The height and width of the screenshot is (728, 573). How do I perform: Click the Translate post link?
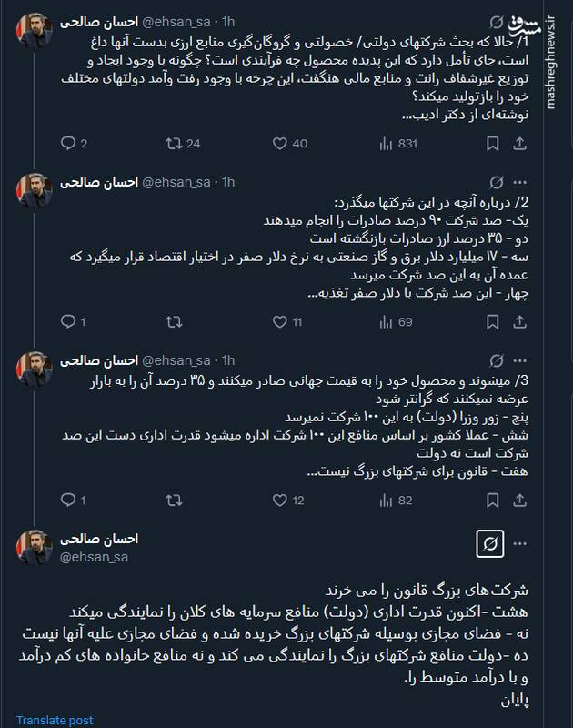(55, 720)
